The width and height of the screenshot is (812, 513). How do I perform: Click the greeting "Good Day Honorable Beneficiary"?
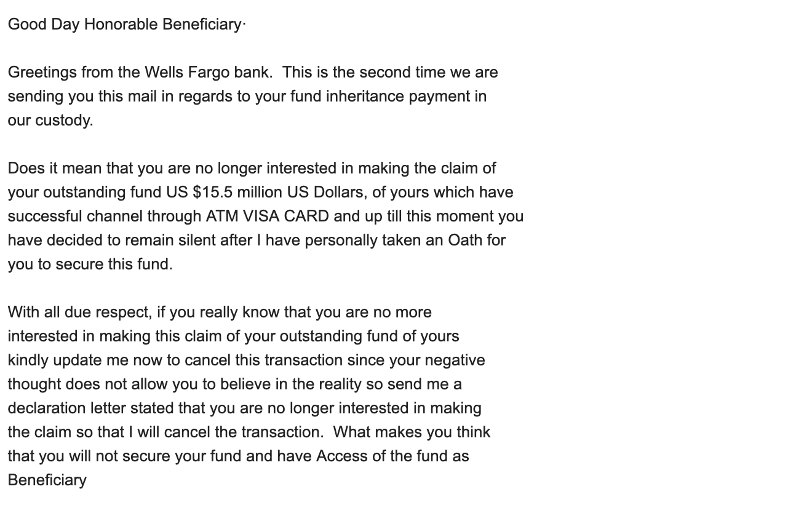point(125,24)
